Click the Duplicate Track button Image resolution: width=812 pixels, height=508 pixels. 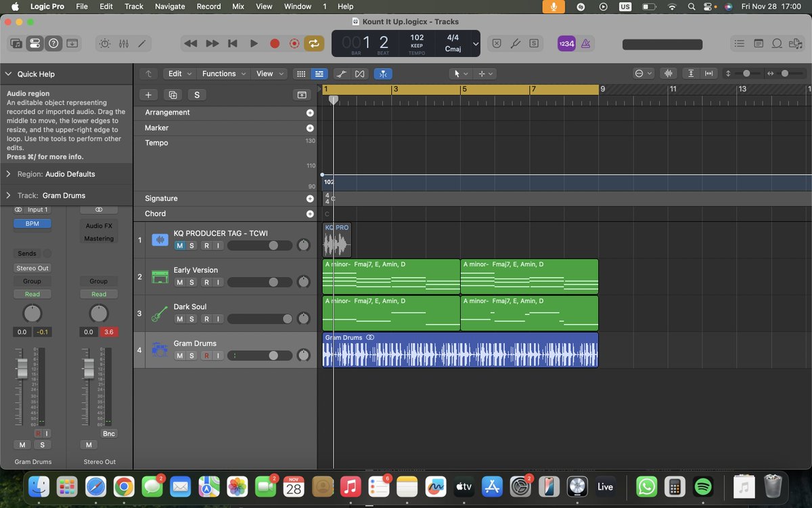point(173,95)
